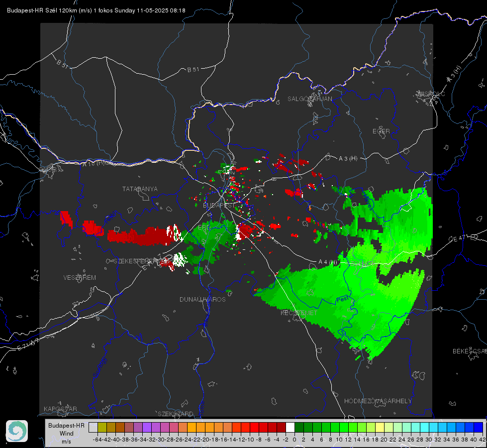Select the DUNAÚJVÁROS city label
The height and width of the screenshot is (448, 487).
pos(202,299)
